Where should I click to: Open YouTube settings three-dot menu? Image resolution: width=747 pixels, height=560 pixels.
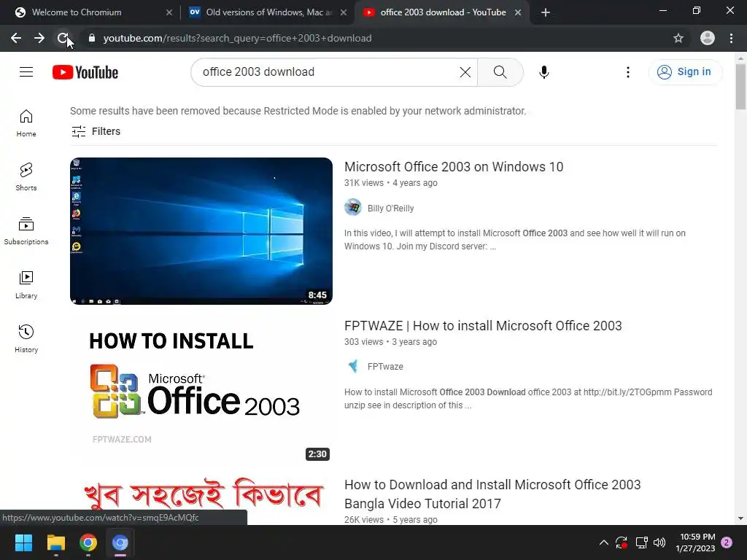click(x=628, y=72)
